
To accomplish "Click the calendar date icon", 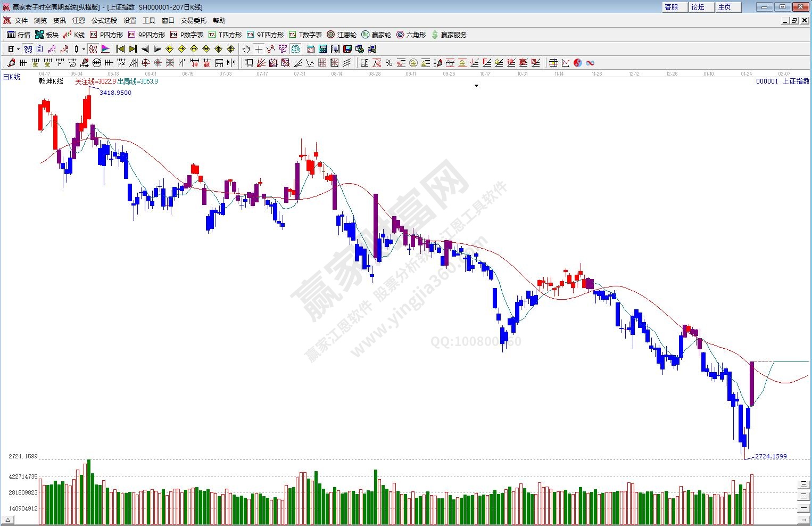I will point(311,49).
